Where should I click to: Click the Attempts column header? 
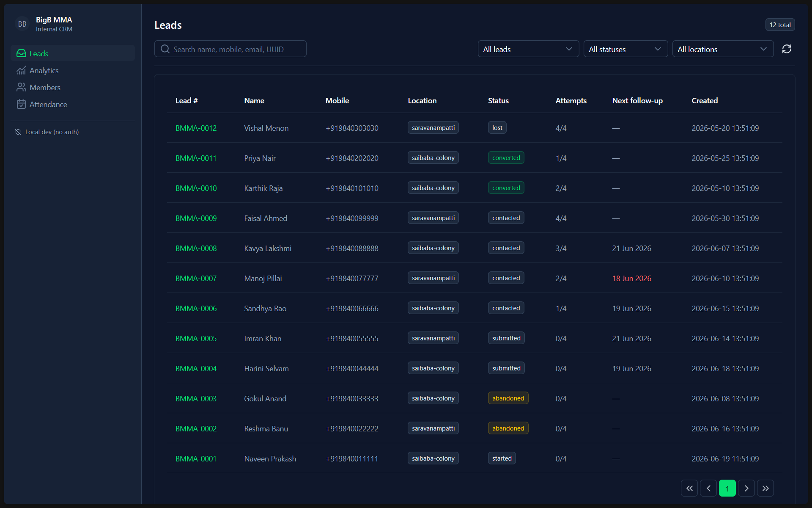click(x=571, y=100)
